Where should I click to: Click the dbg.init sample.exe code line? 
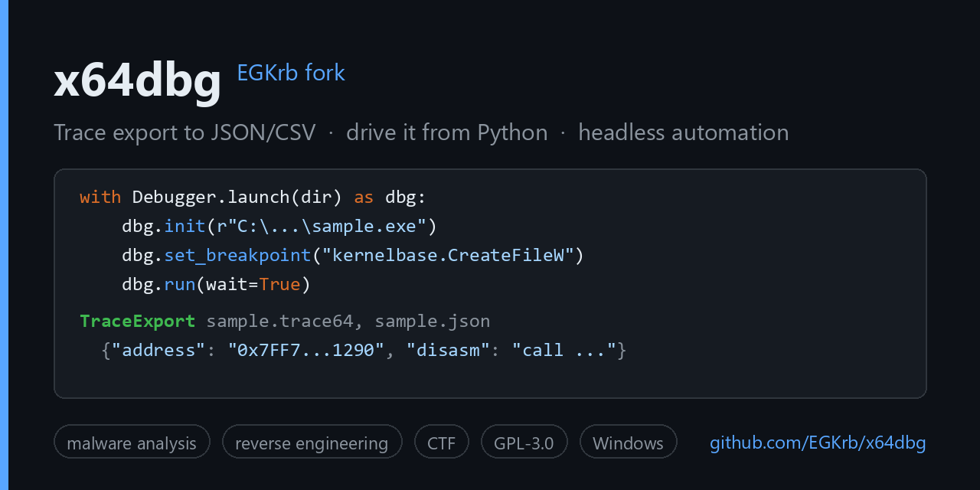[x=279, y=227]
